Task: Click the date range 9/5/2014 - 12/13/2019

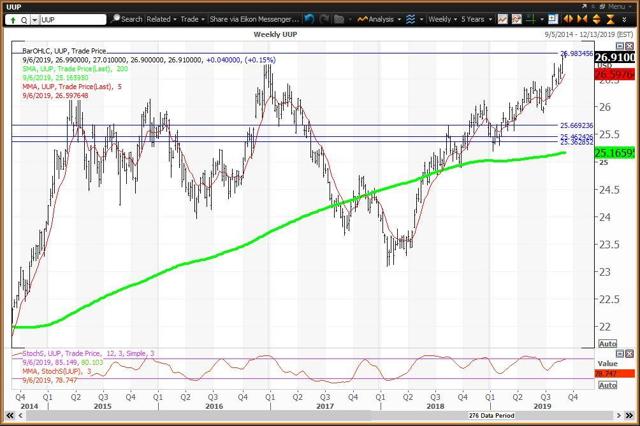Action: coord(589,35)
